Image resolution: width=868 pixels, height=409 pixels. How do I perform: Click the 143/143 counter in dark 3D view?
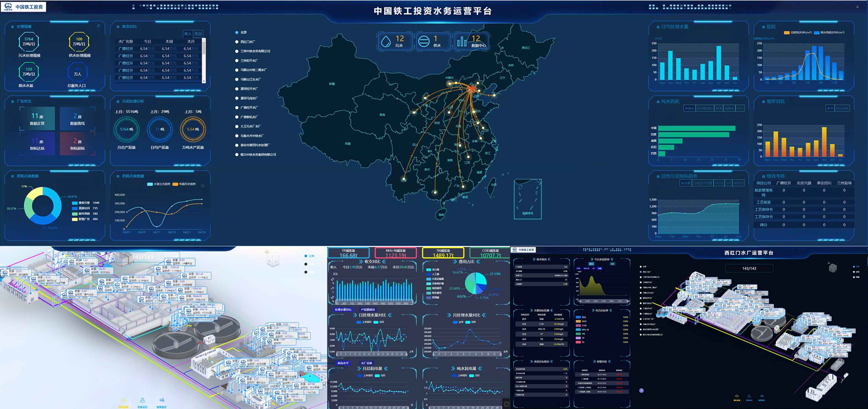point(749,268)
